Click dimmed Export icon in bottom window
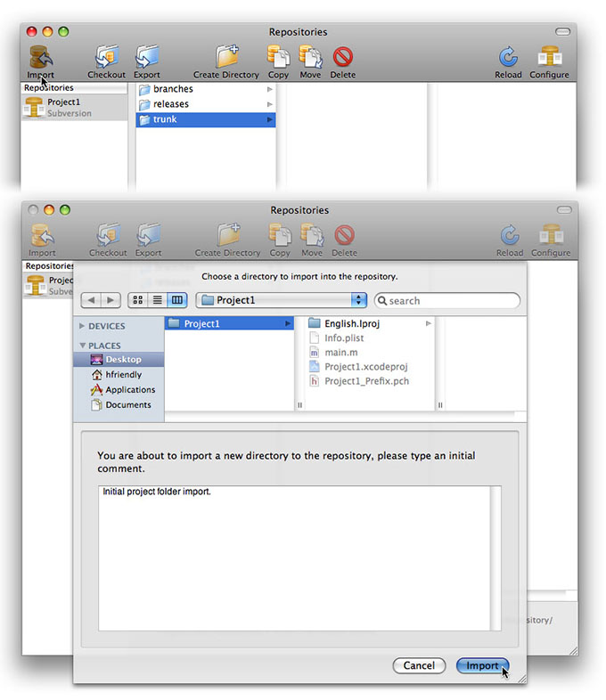Screen dimensions: 606x700 [148, 235]
